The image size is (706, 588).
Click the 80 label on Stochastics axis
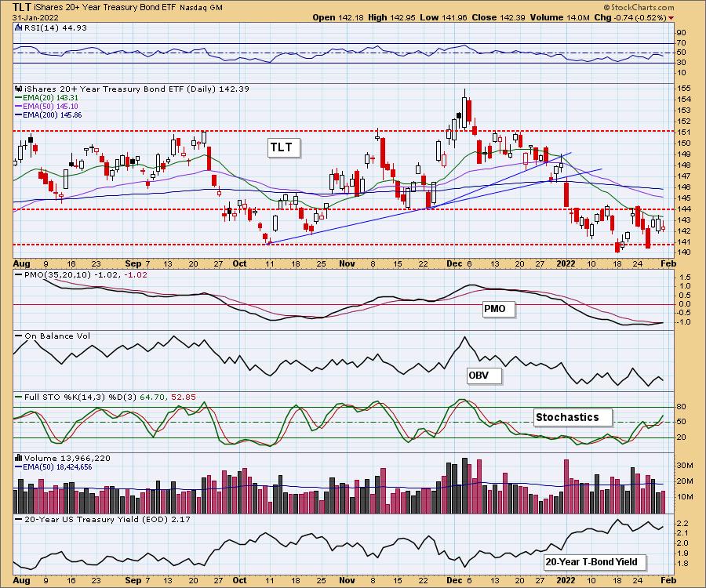pyautogui.click(x=682, y=407)
